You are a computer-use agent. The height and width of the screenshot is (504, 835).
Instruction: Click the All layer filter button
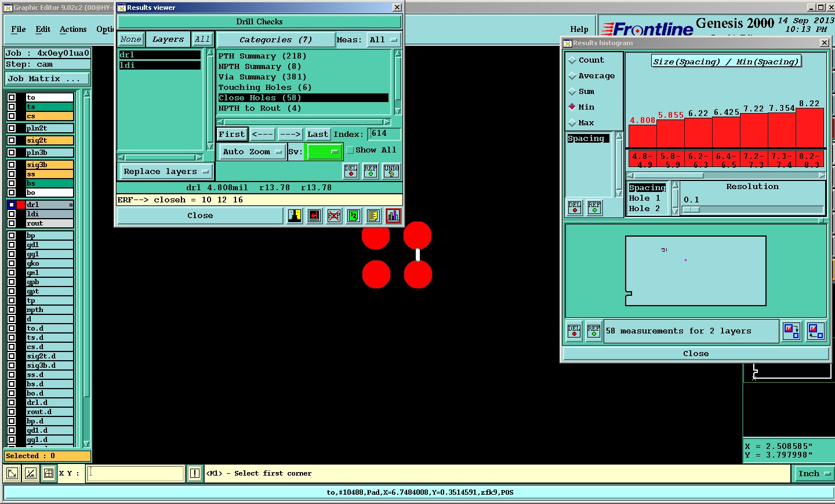pyautogui.click(x=202, y=39)
